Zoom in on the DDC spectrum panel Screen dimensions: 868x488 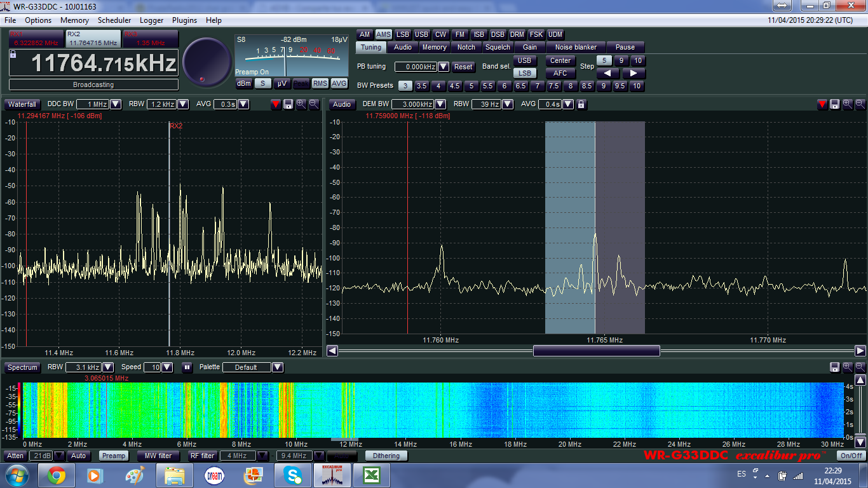[301, 104]
